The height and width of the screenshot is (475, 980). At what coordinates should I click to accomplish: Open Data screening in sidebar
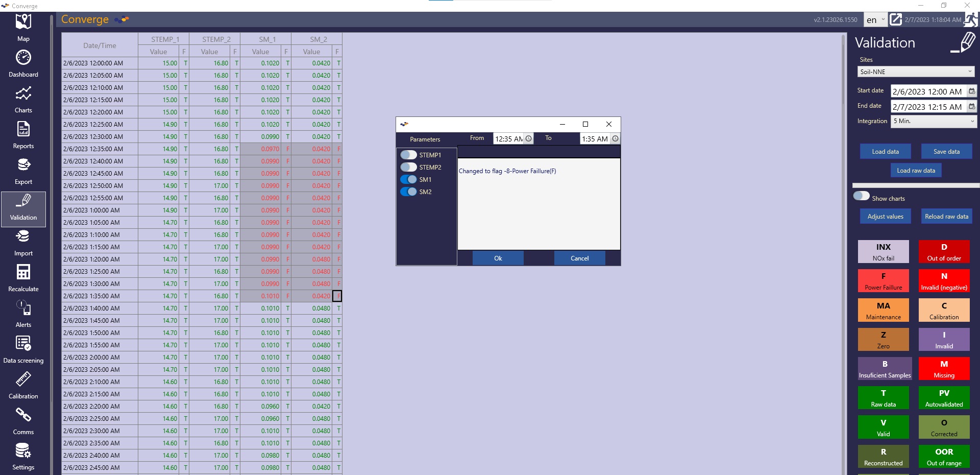[23, 349]
